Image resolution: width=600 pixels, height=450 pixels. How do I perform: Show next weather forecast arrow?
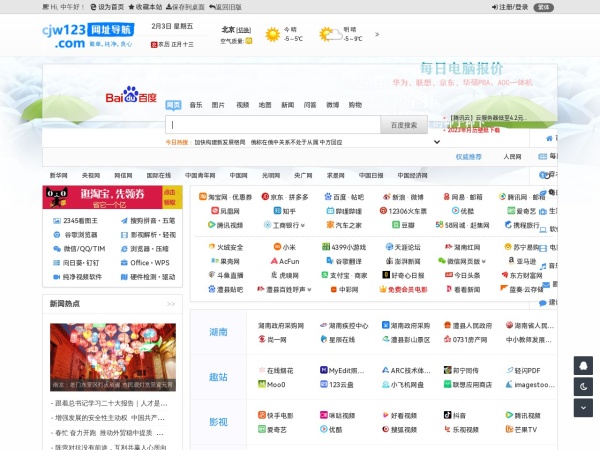coord(377,34)
